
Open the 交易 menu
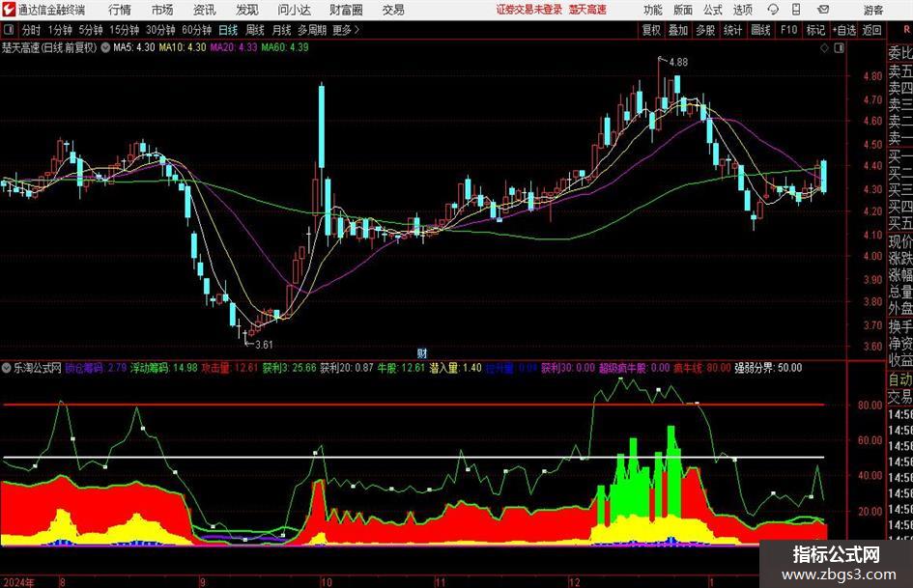[393, 10]
